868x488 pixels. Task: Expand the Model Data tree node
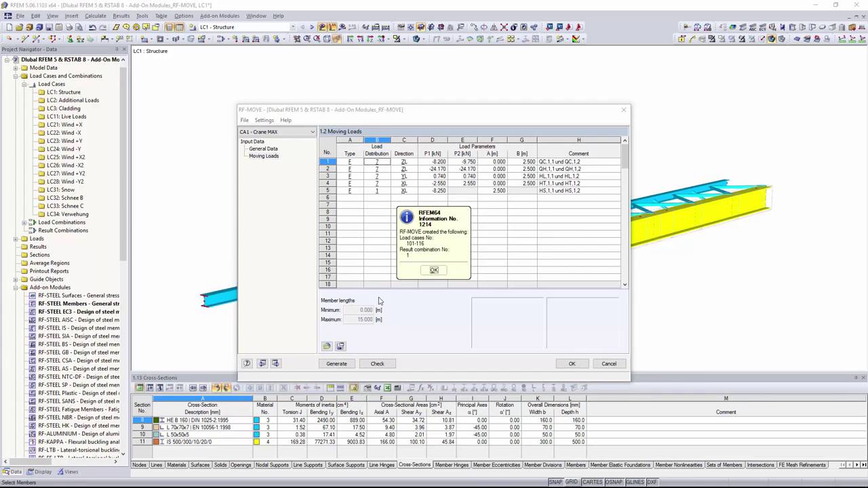pyautogui.click(x=16, y=68)
